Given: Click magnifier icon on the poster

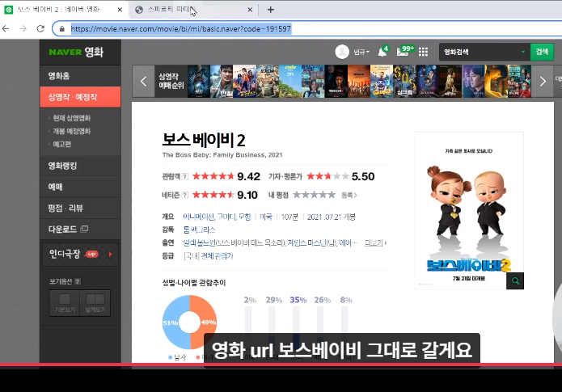Looking at the screenshot, I should pos(515,281).
